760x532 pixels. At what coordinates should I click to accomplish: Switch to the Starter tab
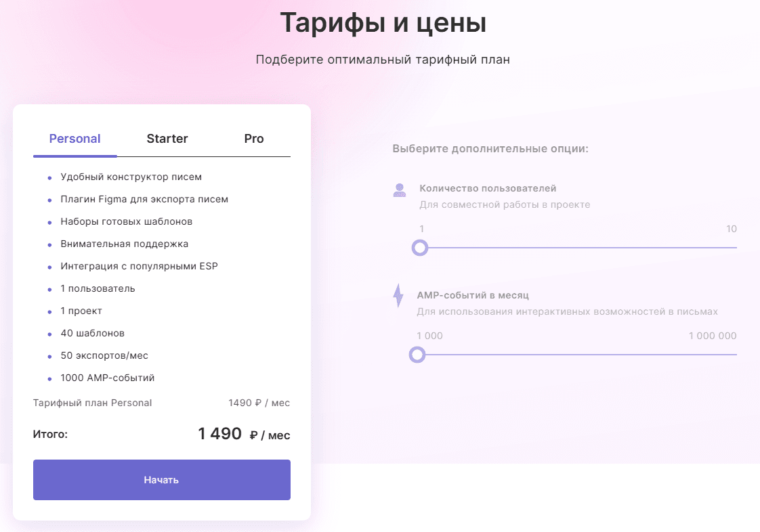pyautogui.click(x=167, y=139)
